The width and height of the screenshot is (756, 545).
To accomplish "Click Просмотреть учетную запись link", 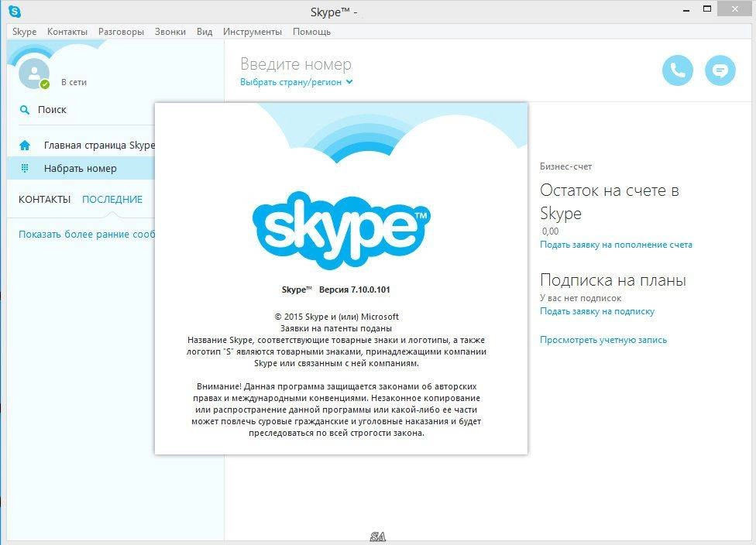I will click(603, 340).
